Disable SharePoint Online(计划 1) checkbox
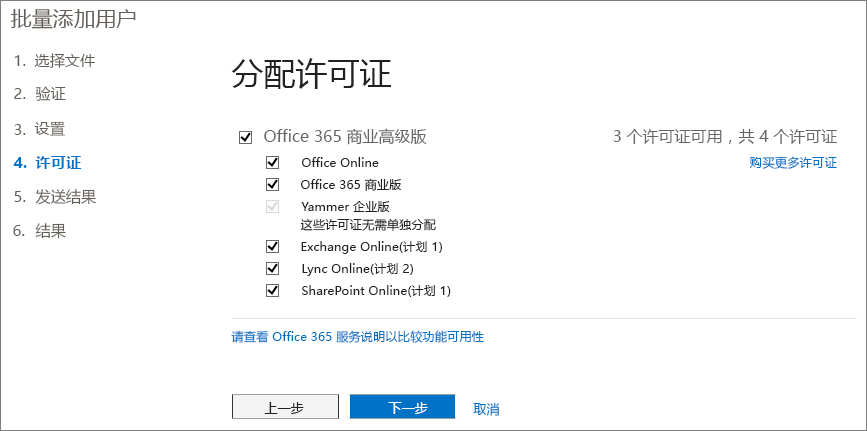The image size is (867, 431). pyautogui.click(x=272, y=291)
